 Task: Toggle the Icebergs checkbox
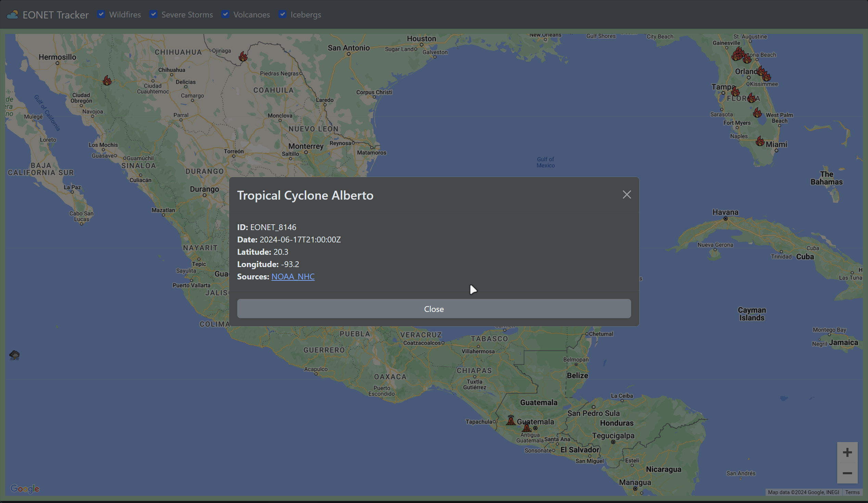click(x=282, y=14)
